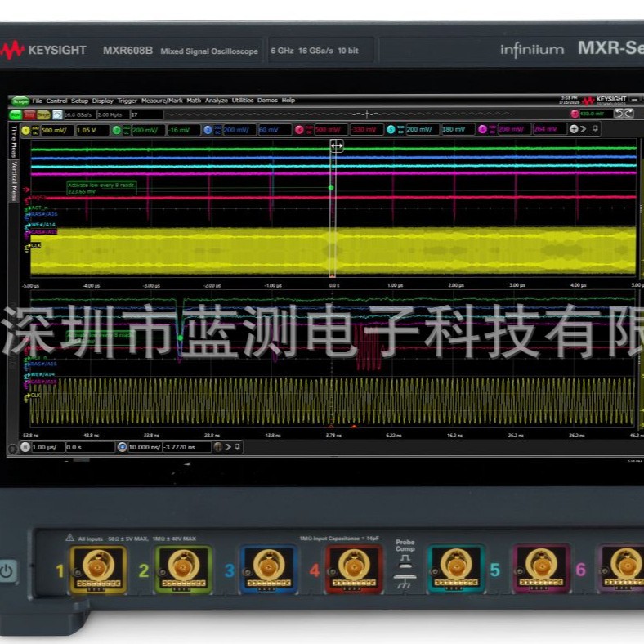
Task: Toggle channel 1 yellow button
Action: coord(26,131)
